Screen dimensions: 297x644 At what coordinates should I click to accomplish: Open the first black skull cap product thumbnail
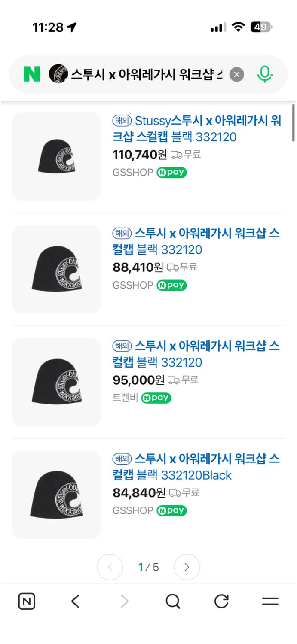coord(56,156)
